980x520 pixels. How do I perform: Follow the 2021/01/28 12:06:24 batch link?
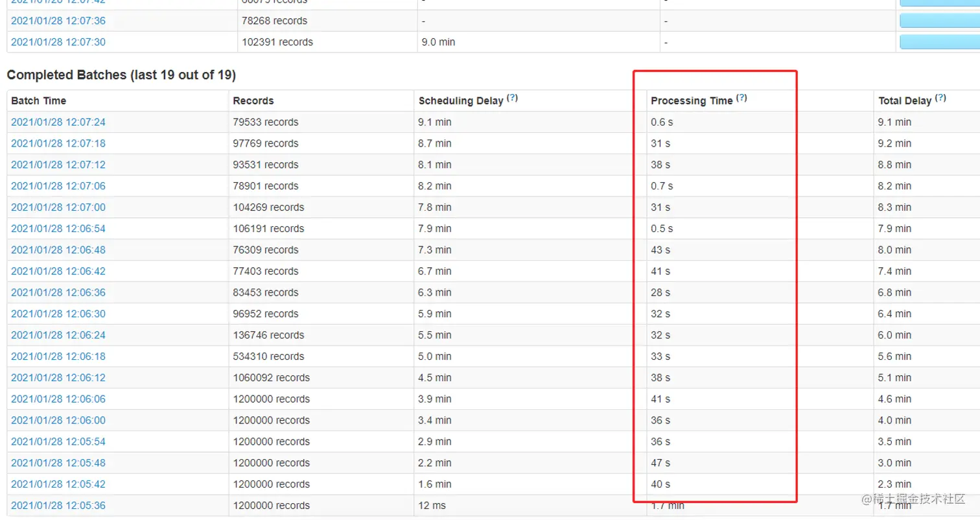pyautogui.click(x=58, y=335)
